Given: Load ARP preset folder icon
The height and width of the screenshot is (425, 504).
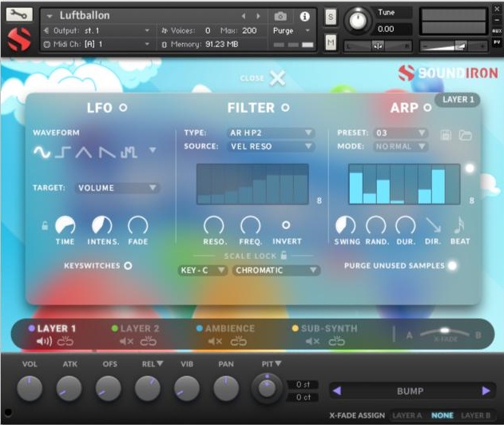Looking at the screenshot, I should point(465,135).
